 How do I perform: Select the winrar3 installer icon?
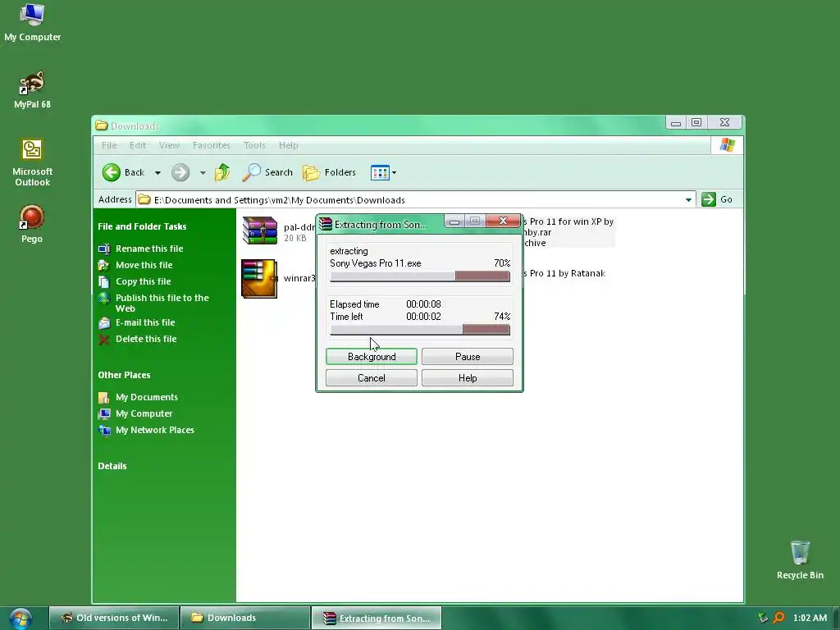click(x=259, y=279)
